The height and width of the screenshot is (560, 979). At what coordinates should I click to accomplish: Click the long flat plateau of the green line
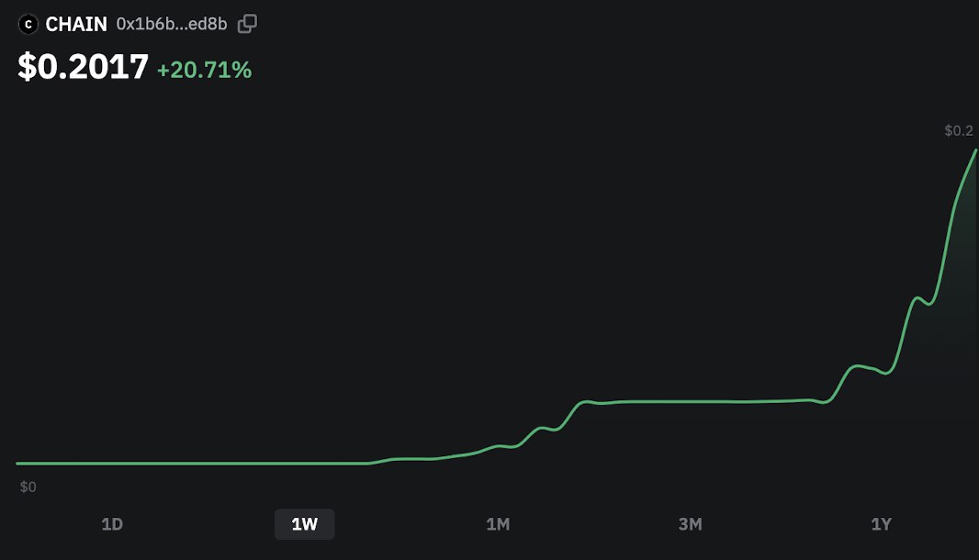[x=699, y=401]
